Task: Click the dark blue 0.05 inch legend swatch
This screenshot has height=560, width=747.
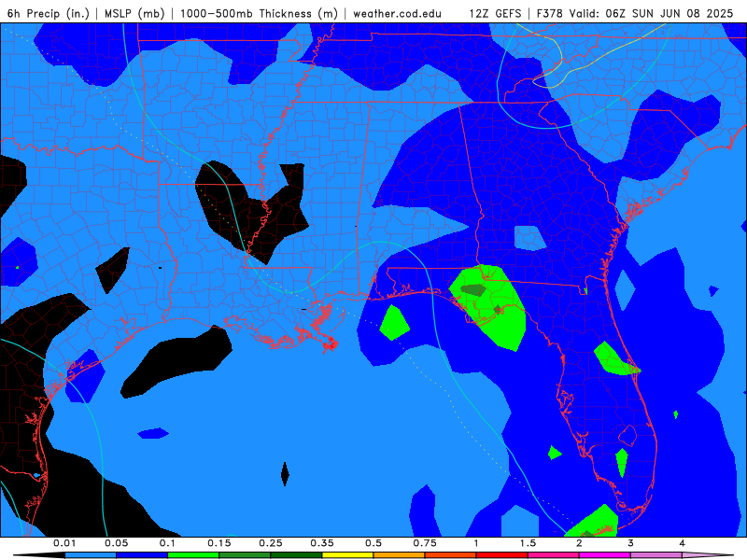Action: pos(142,555)
